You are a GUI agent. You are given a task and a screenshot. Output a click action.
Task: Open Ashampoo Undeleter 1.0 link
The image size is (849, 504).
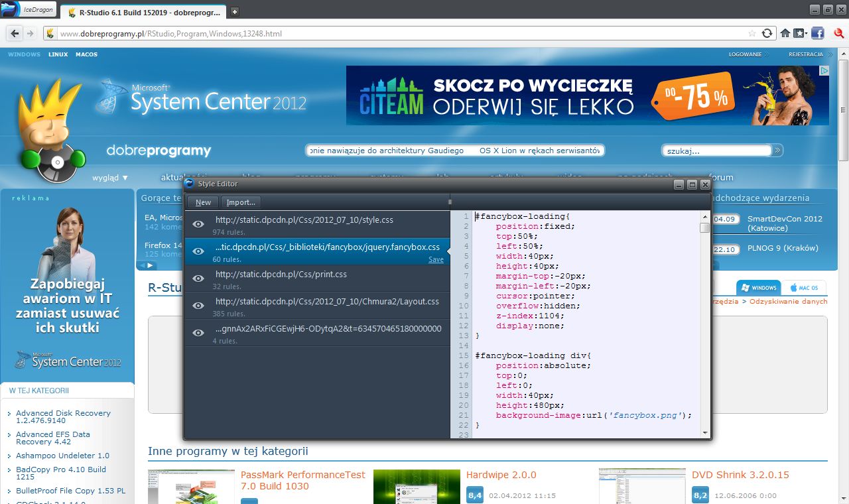pyautogui.click(x=63, y=456)
